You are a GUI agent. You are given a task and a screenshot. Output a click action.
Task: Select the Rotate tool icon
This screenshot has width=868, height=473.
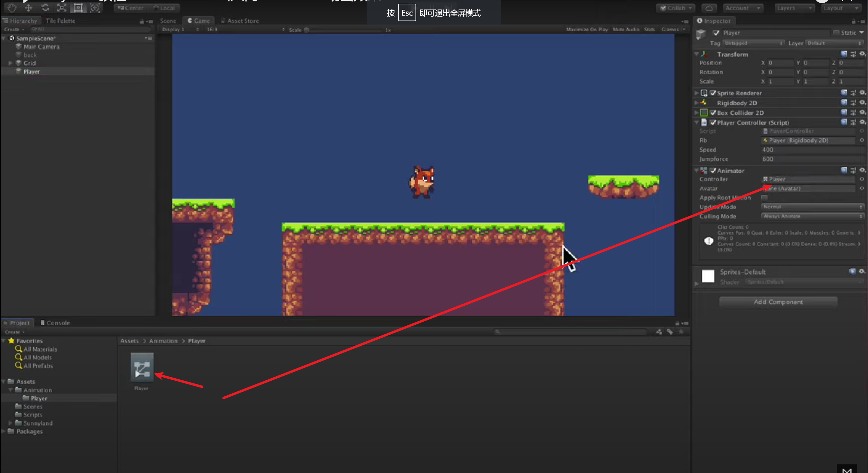click(45, 8)
